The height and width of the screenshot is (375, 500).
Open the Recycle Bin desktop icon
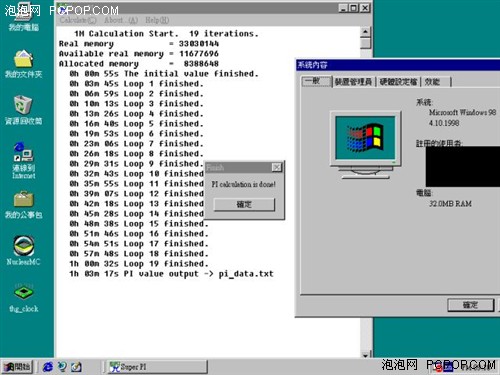[23, 110]
